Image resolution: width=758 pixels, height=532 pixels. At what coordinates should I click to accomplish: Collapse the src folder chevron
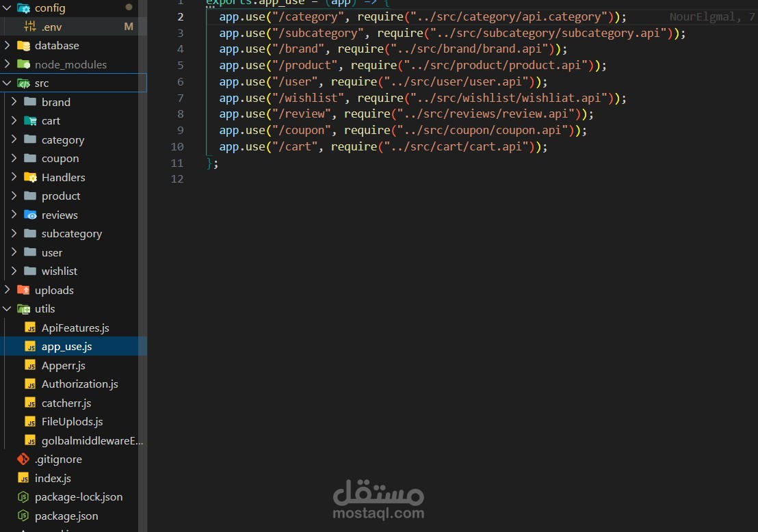click(7, 83)
